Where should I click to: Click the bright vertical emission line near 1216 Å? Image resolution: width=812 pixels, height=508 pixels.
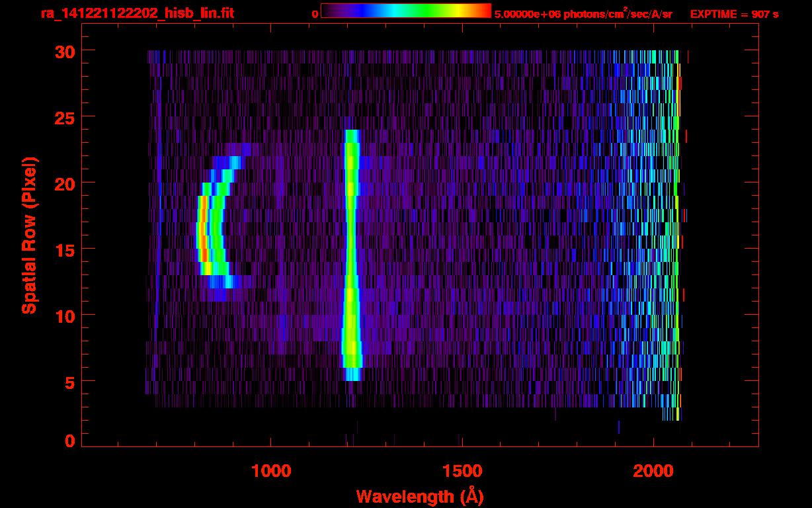(351, 255)
